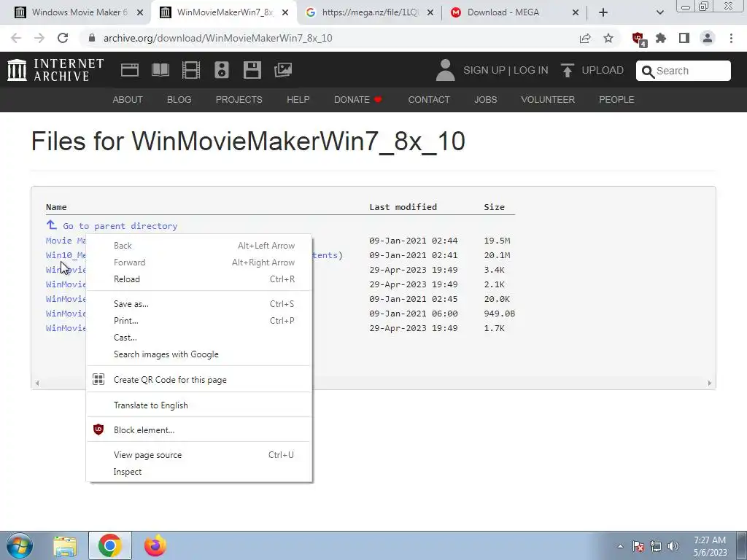The height and width of the screenshot is (560, 747).
Task: Click volume speaker tray icon
Action: (673, 546)
